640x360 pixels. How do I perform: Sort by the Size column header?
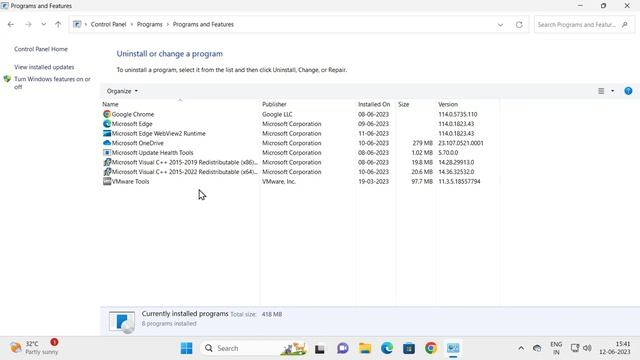404,104
